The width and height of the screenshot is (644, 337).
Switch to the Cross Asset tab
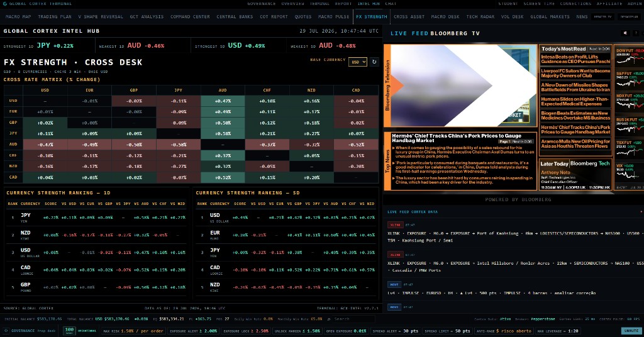click(409, 17)
